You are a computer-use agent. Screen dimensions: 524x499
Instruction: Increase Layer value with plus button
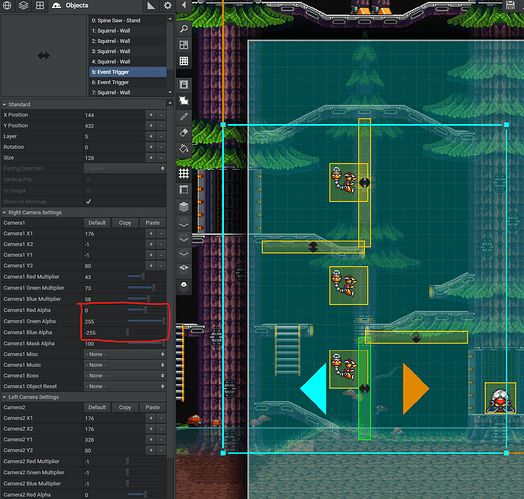point(151,136)
